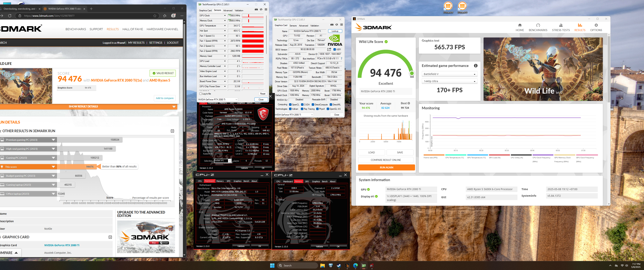Click RUN AGAIN button

pos(386,168)
